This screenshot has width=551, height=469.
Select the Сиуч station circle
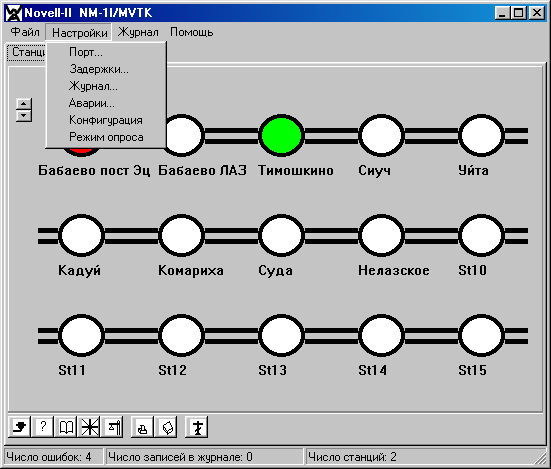click(381, 135)
